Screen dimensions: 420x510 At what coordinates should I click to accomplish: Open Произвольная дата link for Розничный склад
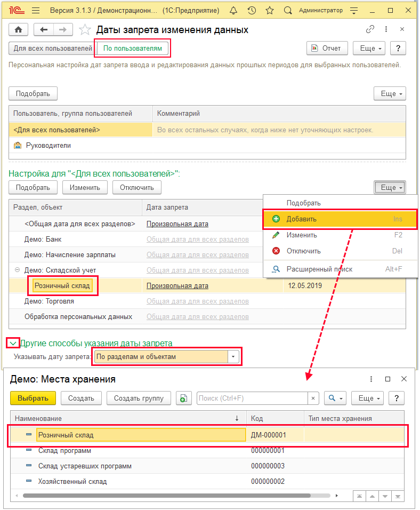pos(177,286)
